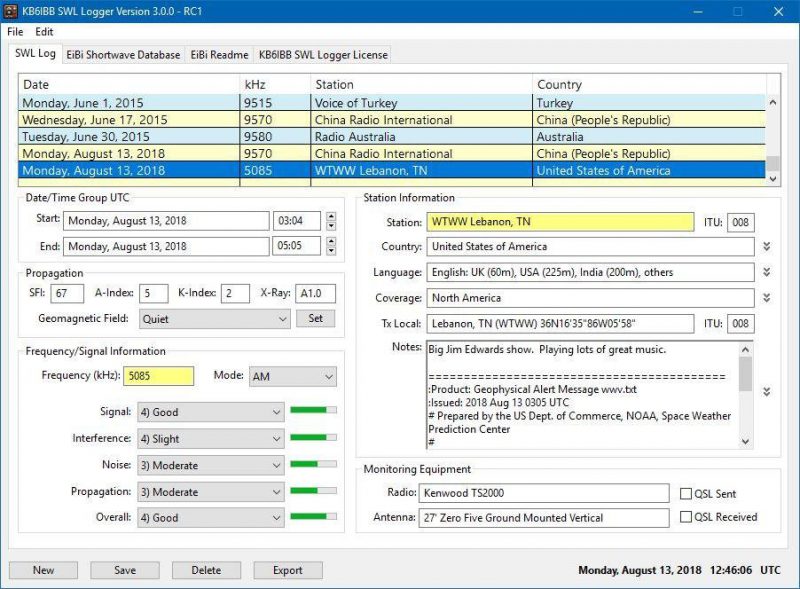Click the Interference level progress bar
The image size is (800, 589).
313,437
